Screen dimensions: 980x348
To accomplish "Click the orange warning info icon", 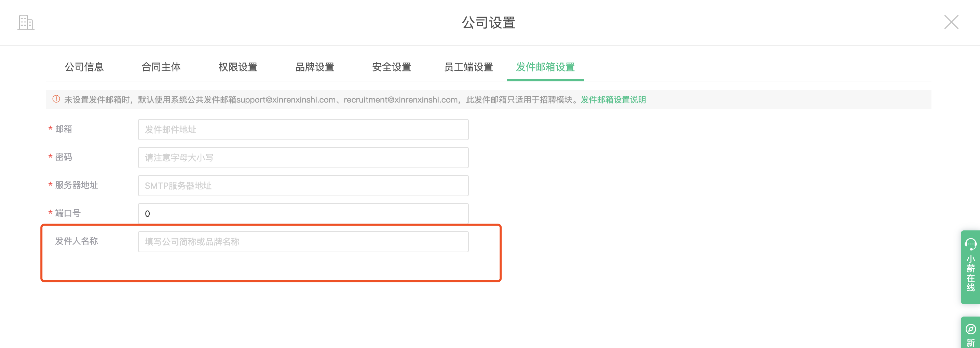I will coord(56,99).
